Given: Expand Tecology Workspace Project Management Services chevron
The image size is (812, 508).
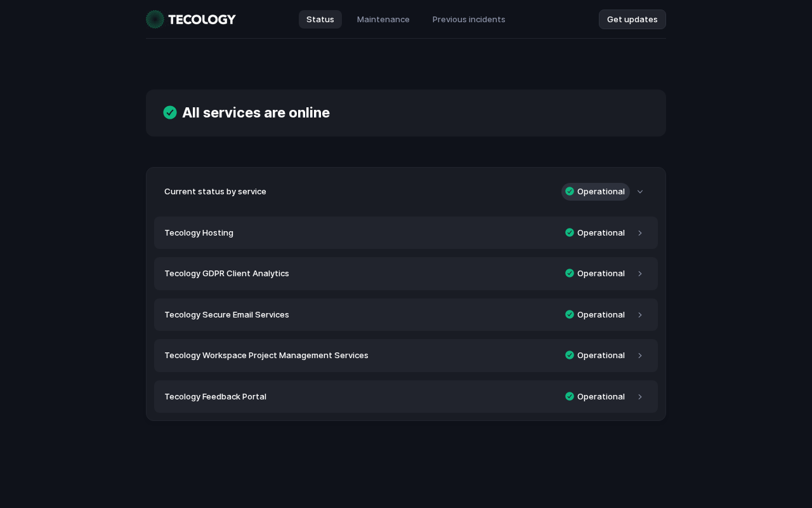Looking at the screenshot, I should (x=640, y=356).
